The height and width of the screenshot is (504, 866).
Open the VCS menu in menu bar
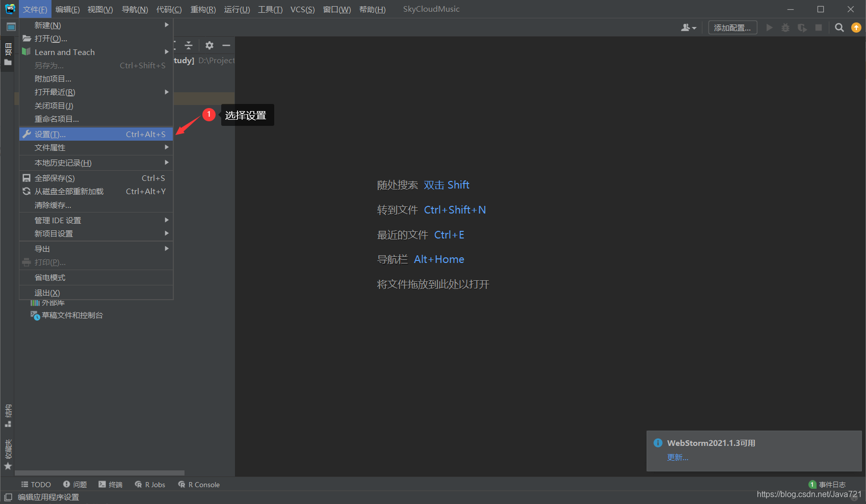tap(302, 9)
